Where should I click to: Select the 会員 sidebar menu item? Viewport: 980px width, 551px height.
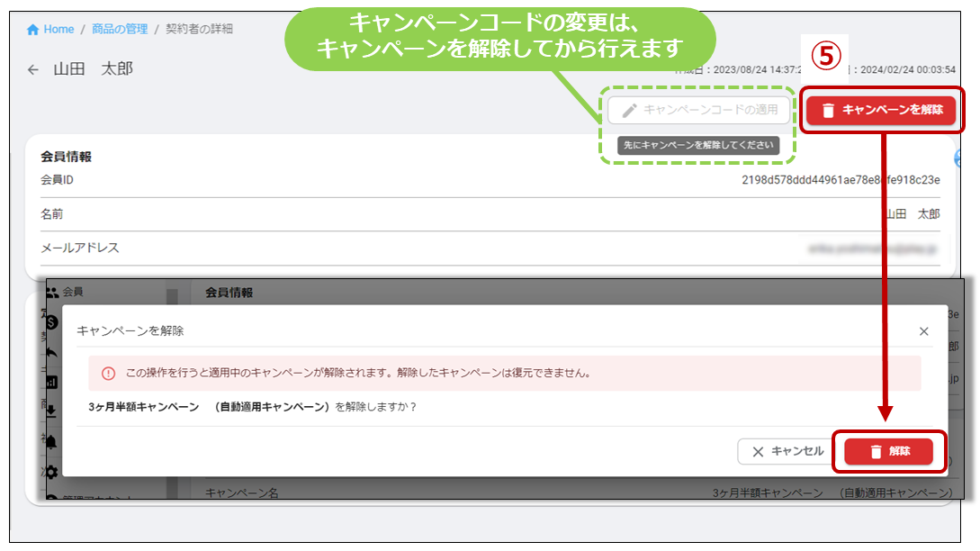point(73,292)
